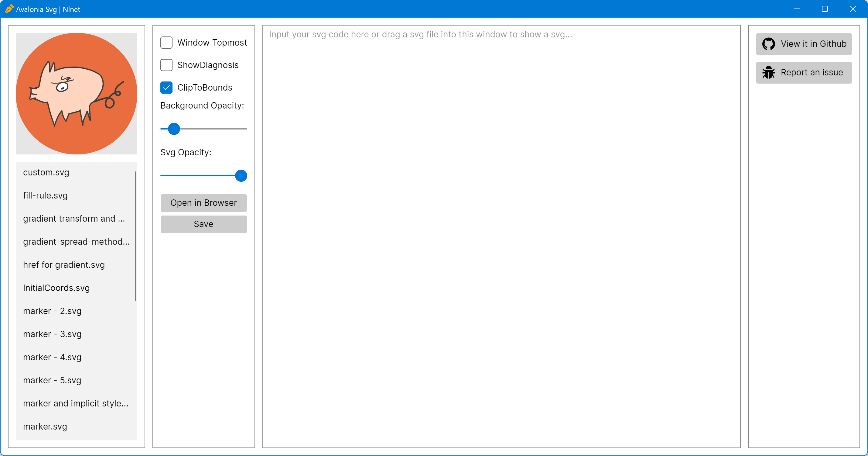Click the Svg Opacity slider handle
The image size is (868, 456).
(241, 176)
